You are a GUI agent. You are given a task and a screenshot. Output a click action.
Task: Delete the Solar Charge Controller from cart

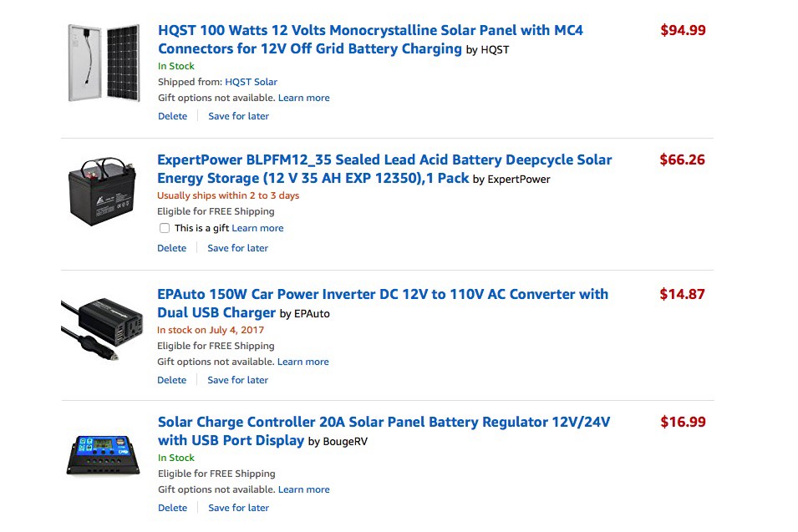(172, 508)
